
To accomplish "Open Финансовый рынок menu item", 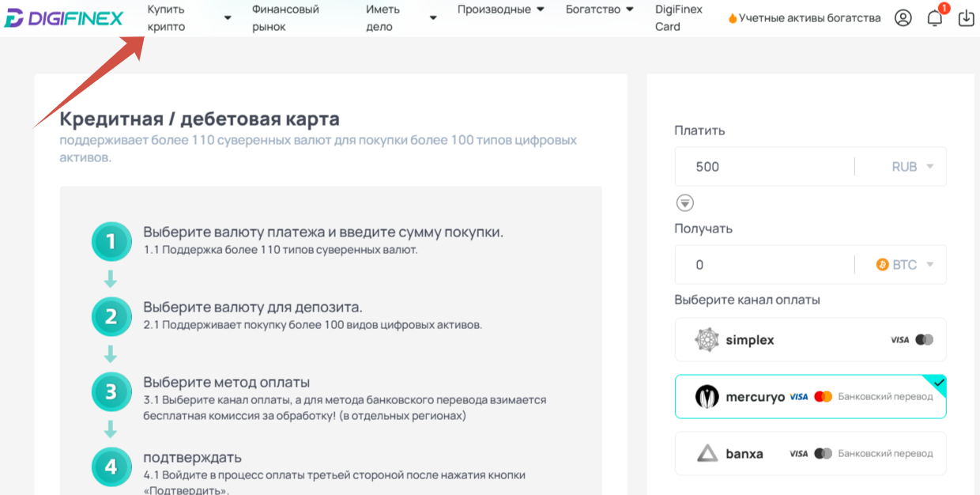I will (286, 18).
